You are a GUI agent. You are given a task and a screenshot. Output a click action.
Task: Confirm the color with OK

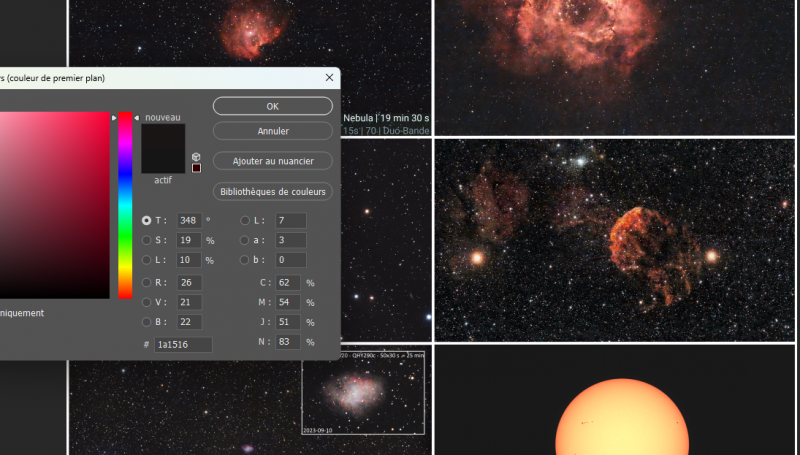pos(272,106)
